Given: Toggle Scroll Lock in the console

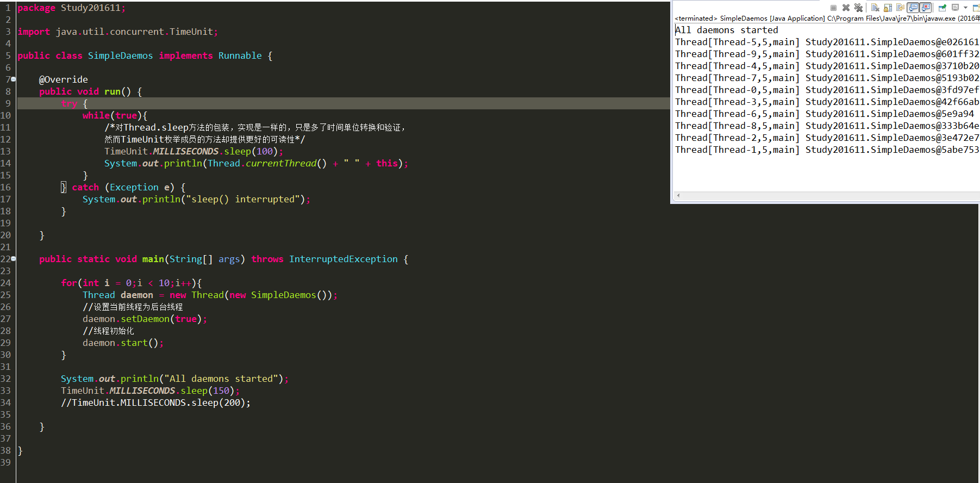Looking at the screenshot, I should pyautogui.click(x=888, y=8).
